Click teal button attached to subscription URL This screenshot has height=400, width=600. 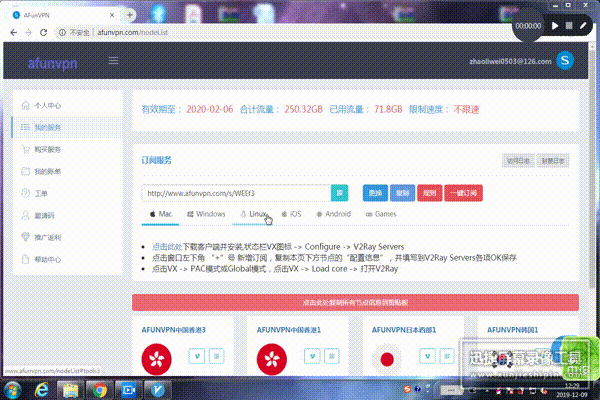coord(339,193)
